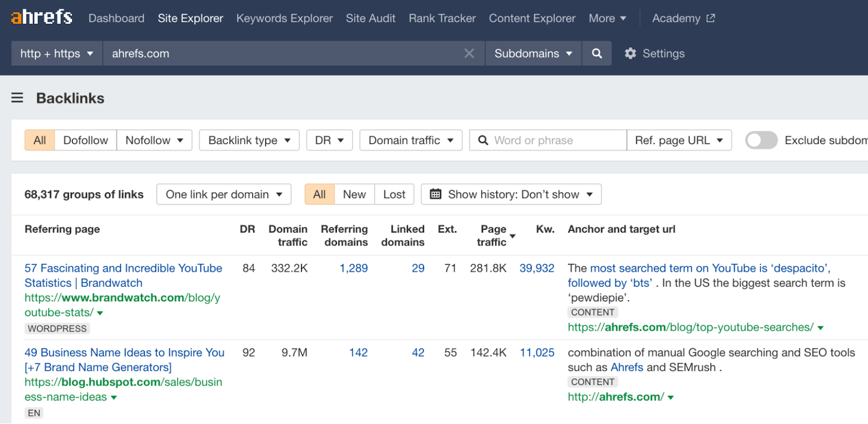The height and width of the screenshot is (424, 868).
Task: Open the Site Audit tab
Action: (371, 18)
